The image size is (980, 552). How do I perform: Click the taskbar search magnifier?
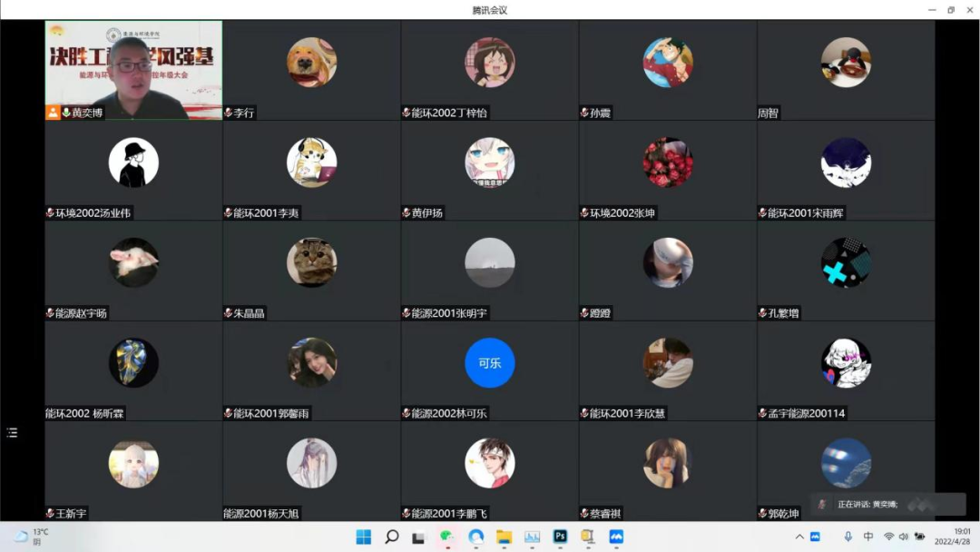pyautogui.click(x=391, y=537)
